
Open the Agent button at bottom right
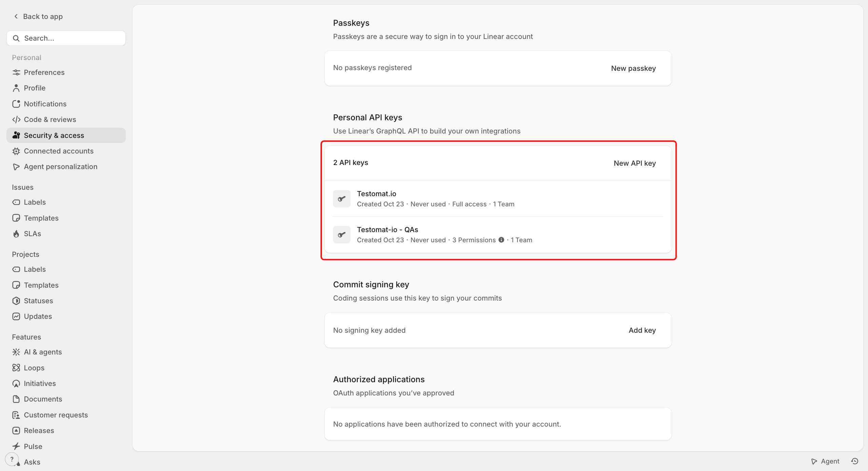click(825, 461)
